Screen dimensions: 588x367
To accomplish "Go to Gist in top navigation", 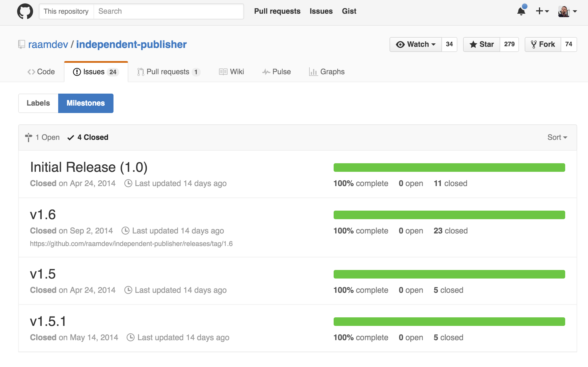I will [349, 11].
